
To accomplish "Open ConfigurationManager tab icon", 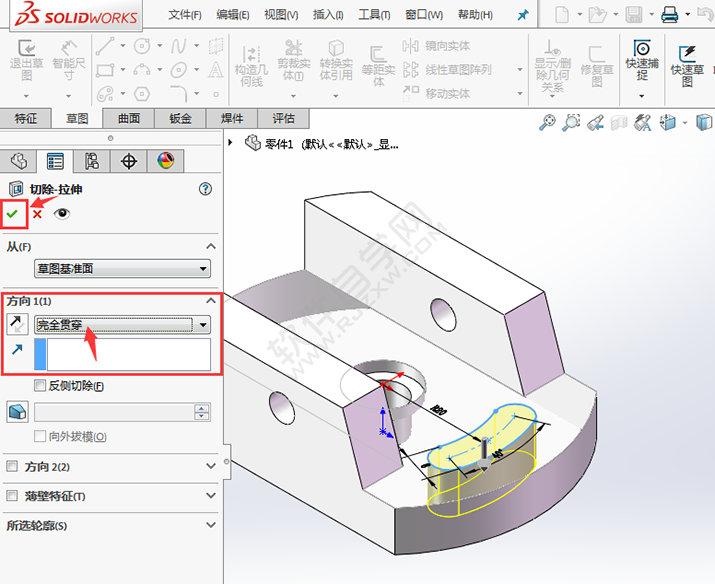I will point(92,161).
